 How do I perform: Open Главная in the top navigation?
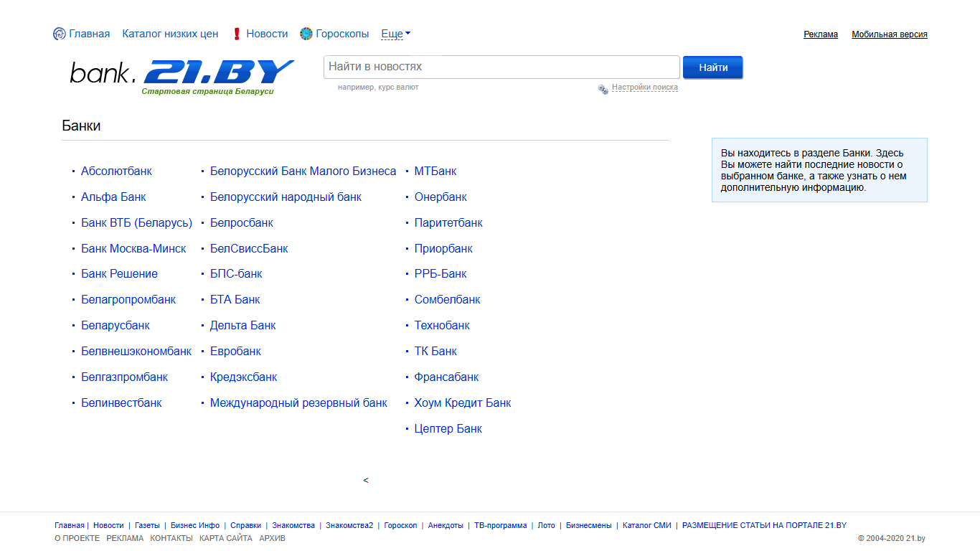click(x=90, y=34)
